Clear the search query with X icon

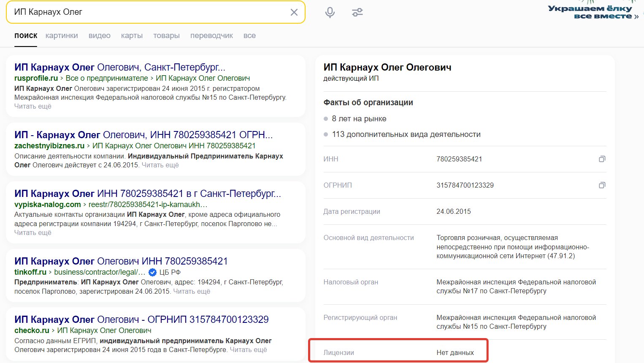pos(294,12)
